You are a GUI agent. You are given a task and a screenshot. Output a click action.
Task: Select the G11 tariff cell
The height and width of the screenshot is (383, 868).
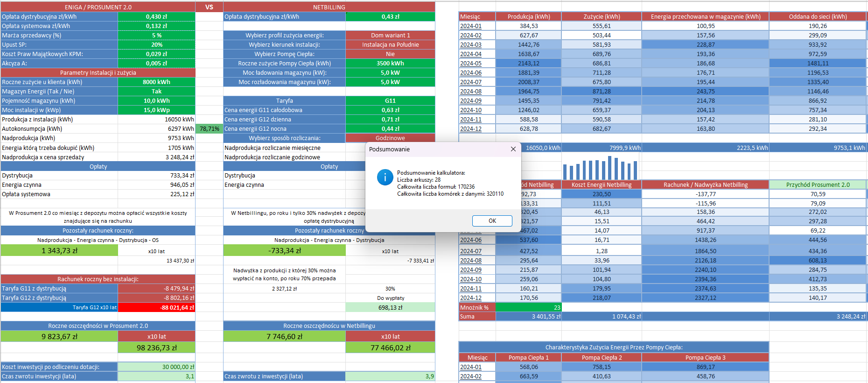(390, 101)
